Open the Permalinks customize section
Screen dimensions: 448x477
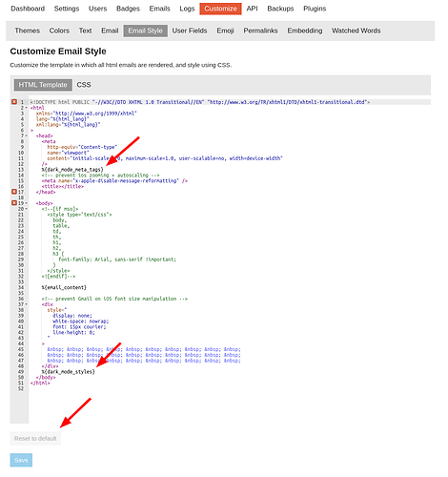point(260,31)
